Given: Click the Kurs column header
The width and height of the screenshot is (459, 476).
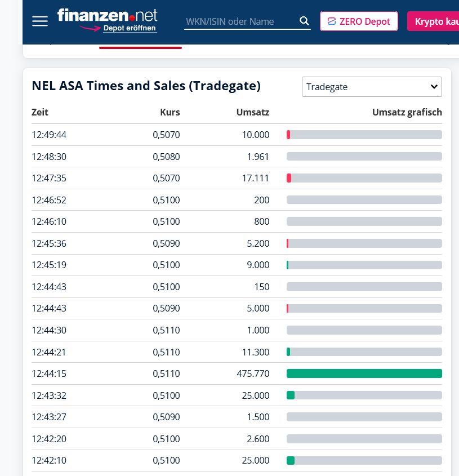Looking at the screenshot, I should click(170, 112).
